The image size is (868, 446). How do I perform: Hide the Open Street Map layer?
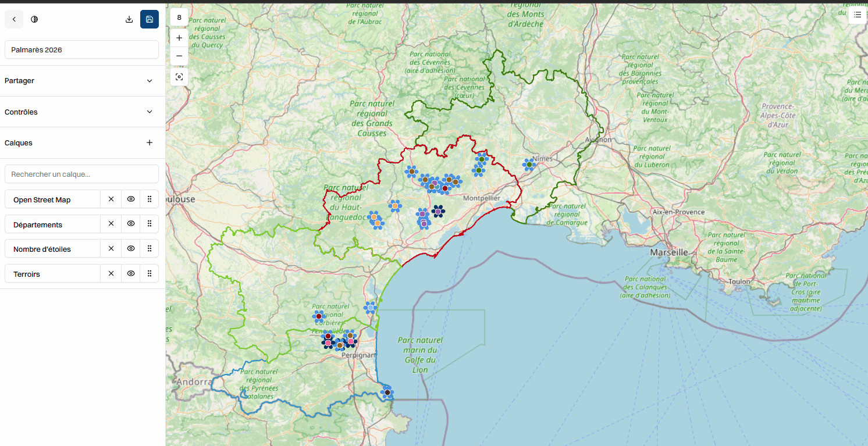[x=131, y=199]
